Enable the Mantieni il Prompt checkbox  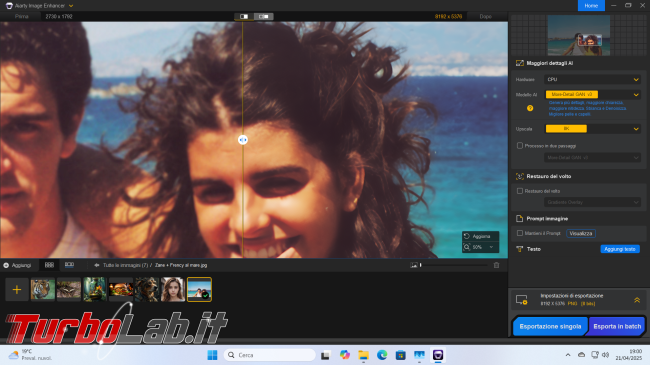(x=520, y=234)
